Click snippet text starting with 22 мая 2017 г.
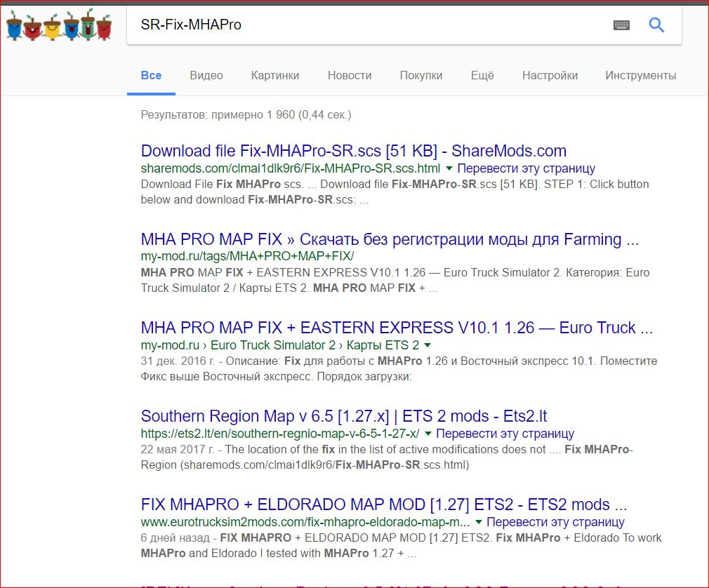 tap(387, 457)
